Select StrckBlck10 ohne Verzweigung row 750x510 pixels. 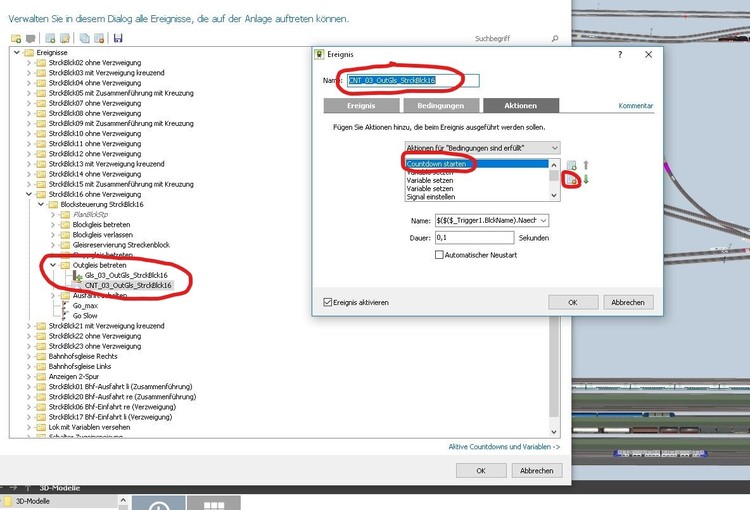95,133
